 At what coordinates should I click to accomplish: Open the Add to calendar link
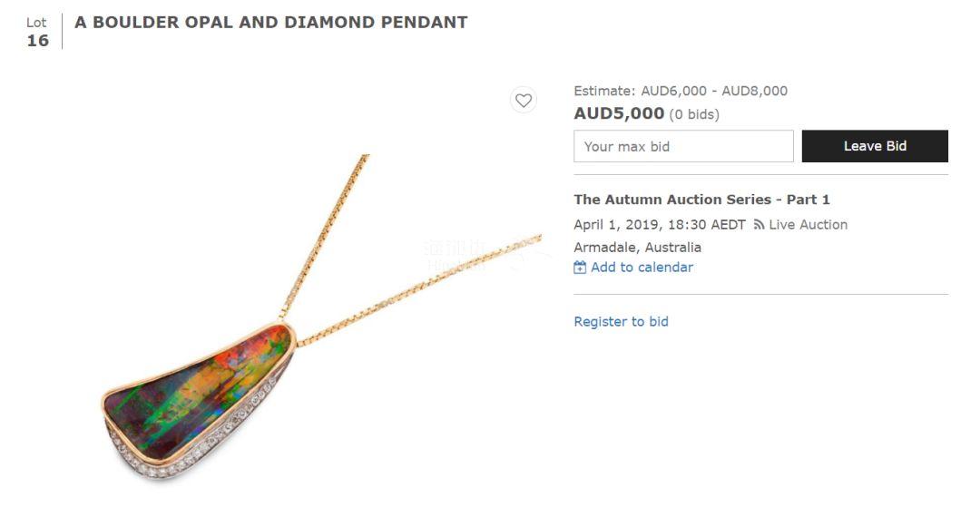pos(642,268)
